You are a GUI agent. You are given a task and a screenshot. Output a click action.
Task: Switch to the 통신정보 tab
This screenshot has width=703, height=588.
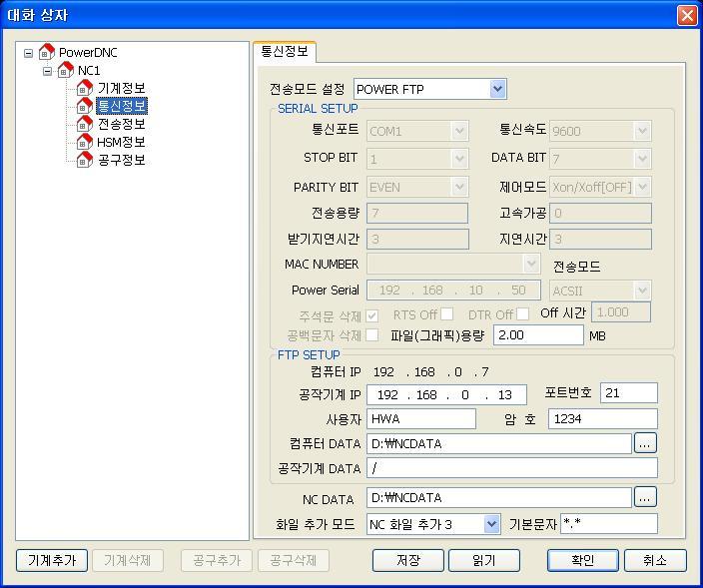pyautogui.click(x=285, y=52)
